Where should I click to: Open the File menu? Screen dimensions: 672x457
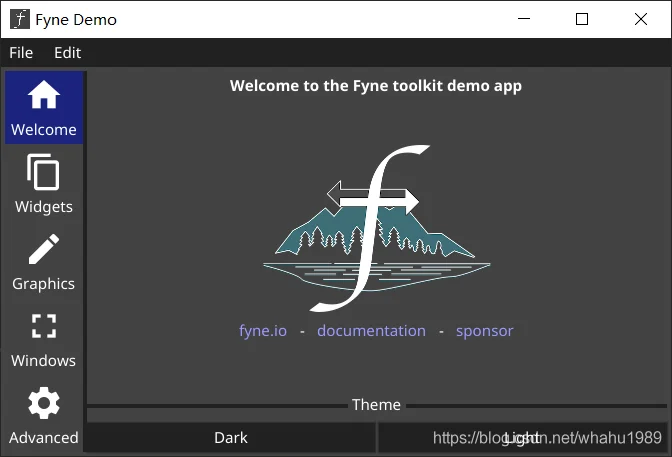[x=21, y=53]
